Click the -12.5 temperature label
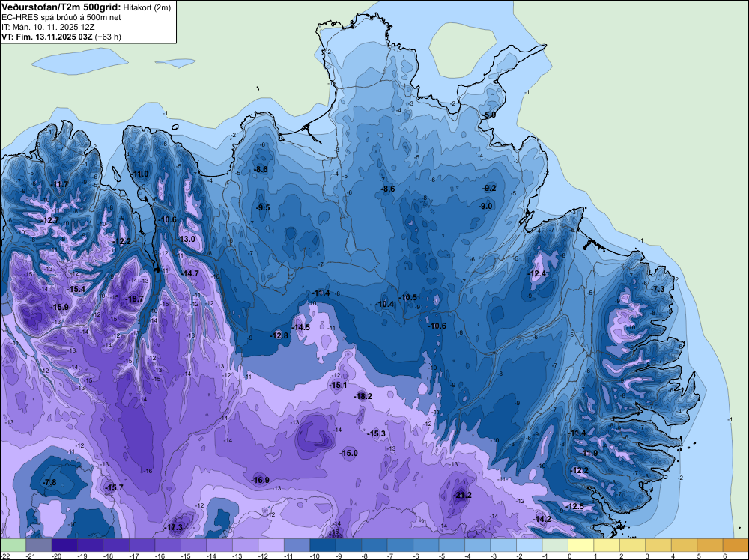749x560 pixels. pyautogui.click(x=574, y=506)
